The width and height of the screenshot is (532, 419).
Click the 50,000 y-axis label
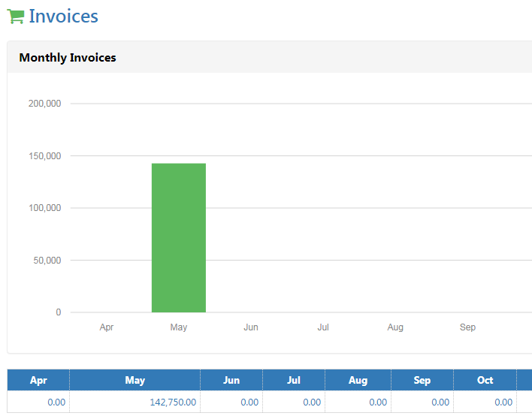47,261
